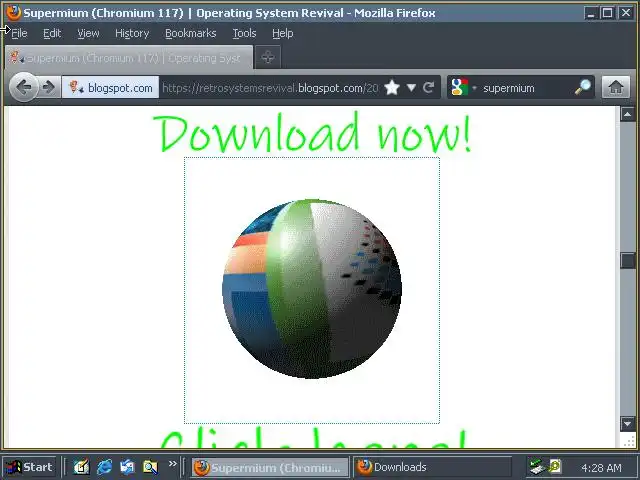Open the Google search engine selector
Viewport: 640px width, 480px height.
[x=462, y=87]
